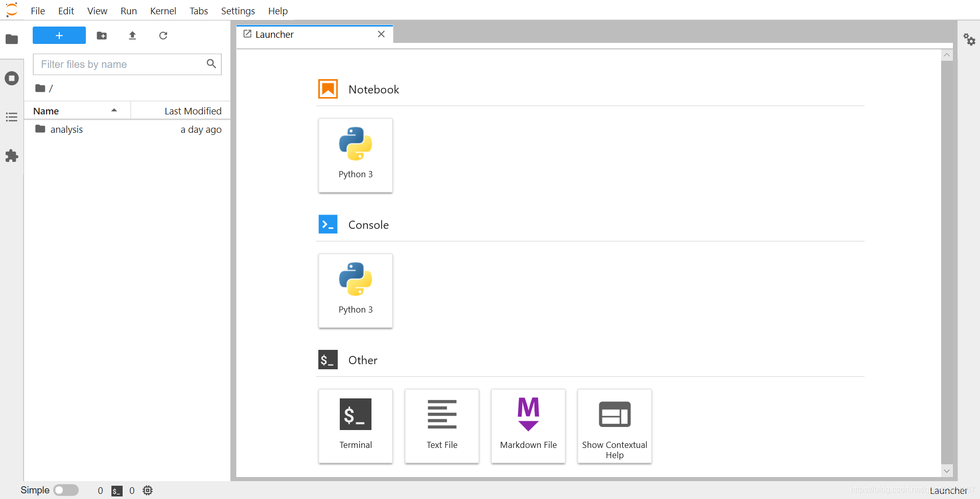Click the launcher vertical scrollbar track
This screenshot has width=980, height=499.
point(947,263)
